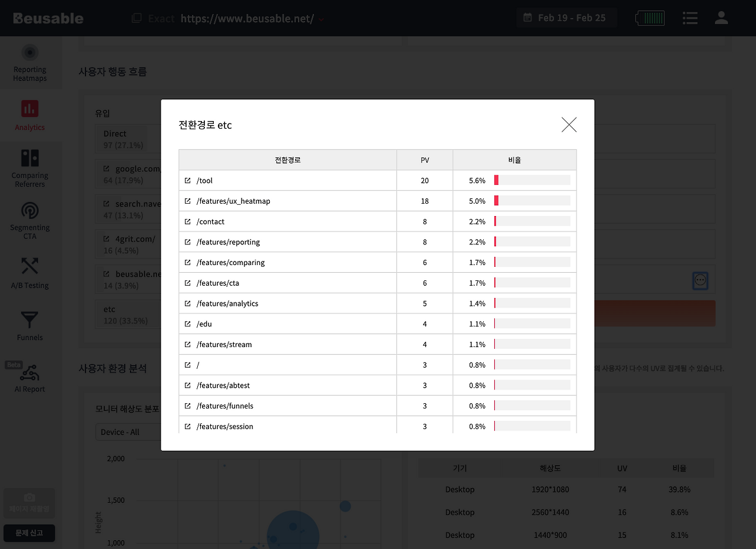756x549 pixels.
Task: Open Segmenting CTA in the sidebar
Action: click(x=30, y=220)
